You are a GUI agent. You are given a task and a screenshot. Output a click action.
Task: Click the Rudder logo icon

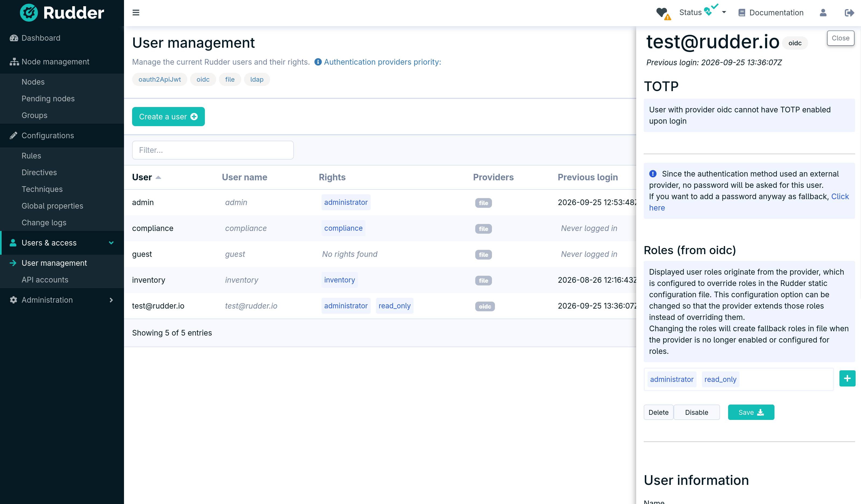(x=29, y=13)
